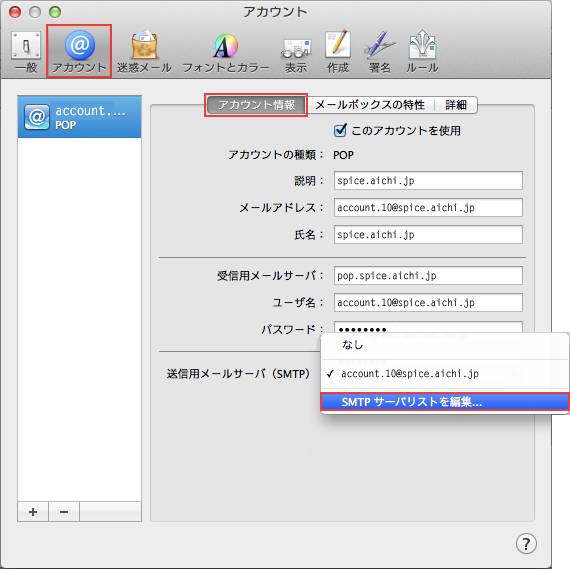Switch to the メールボックスの特性 tab
This screenshot has height=569, width=570.
coord(370,105)
